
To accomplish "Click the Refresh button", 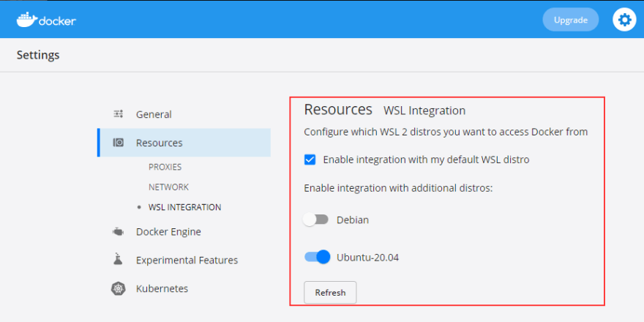I will [x=330, y=293].
